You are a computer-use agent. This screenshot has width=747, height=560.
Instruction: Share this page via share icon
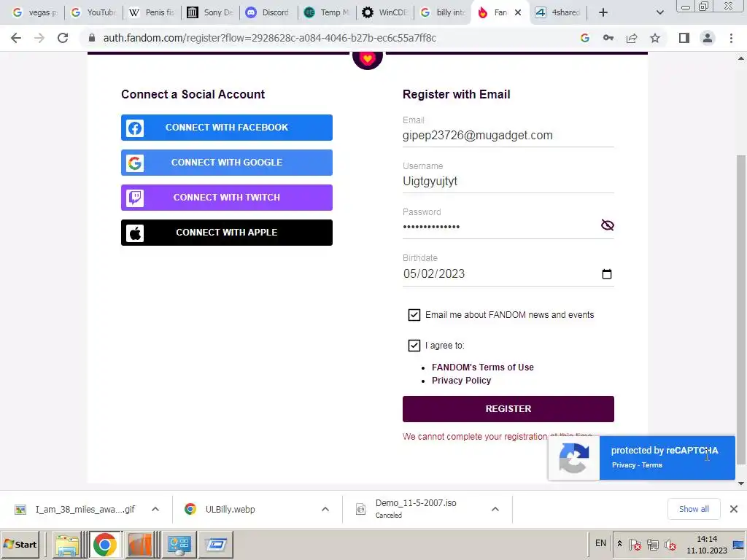(x=632, y=38)
